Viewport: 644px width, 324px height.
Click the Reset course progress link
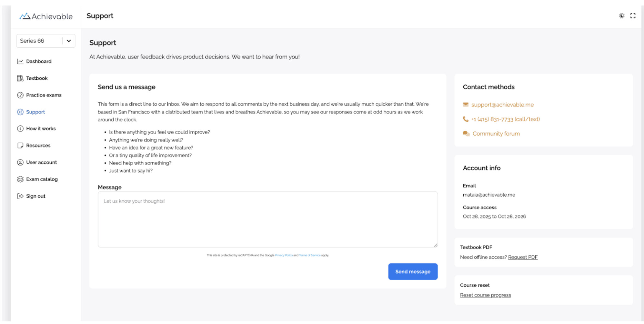(485, 295)
